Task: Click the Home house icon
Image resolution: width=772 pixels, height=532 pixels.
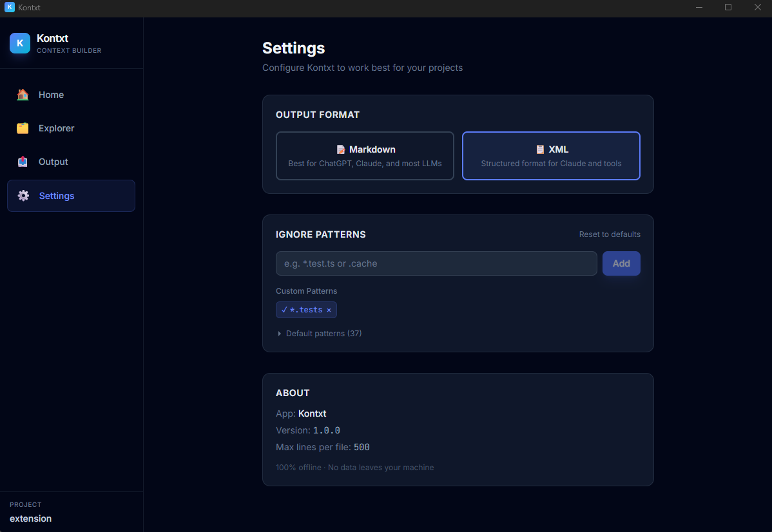Action: coord(23,95)
